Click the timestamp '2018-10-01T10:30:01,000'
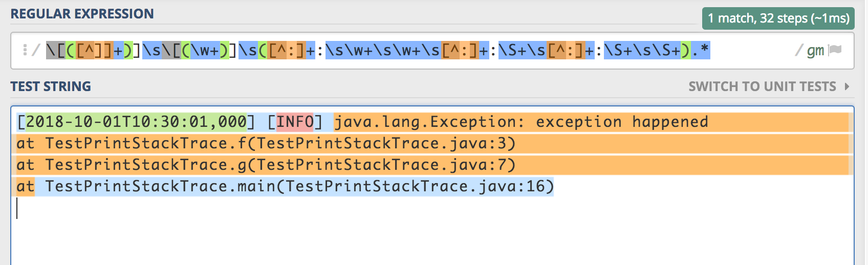The image size is (868, 265). 136,122
